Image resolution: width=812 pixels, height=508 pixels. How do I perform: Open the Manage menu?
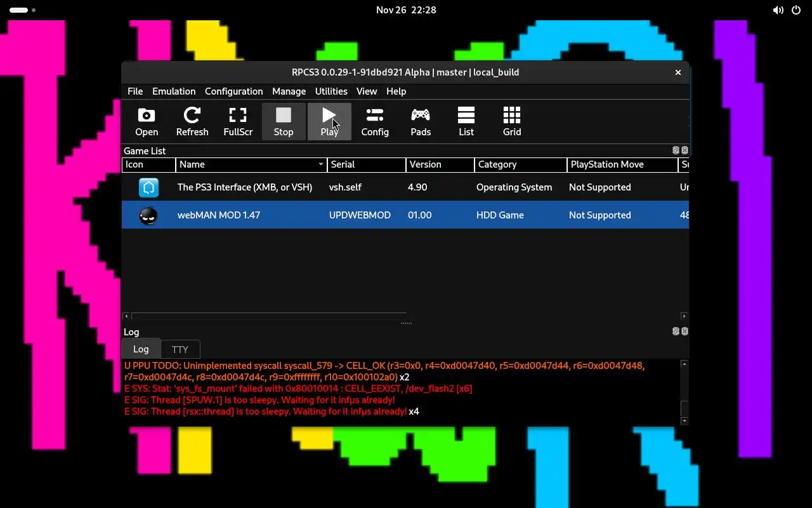tap(289, 91)
